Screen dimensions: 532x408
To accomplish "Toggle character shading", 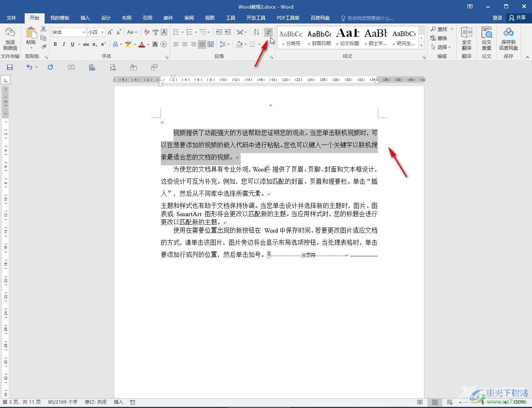I will click(x=155, y=44).
